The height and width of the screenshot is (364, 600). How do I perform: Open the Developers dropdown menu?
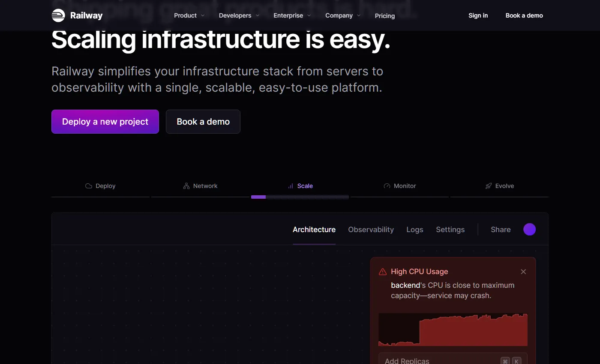(239, 15)
